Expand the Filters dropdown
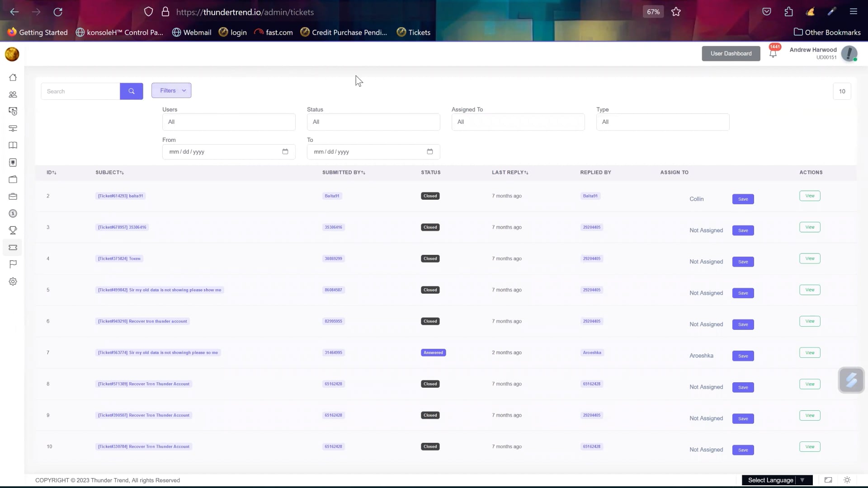 171,90
